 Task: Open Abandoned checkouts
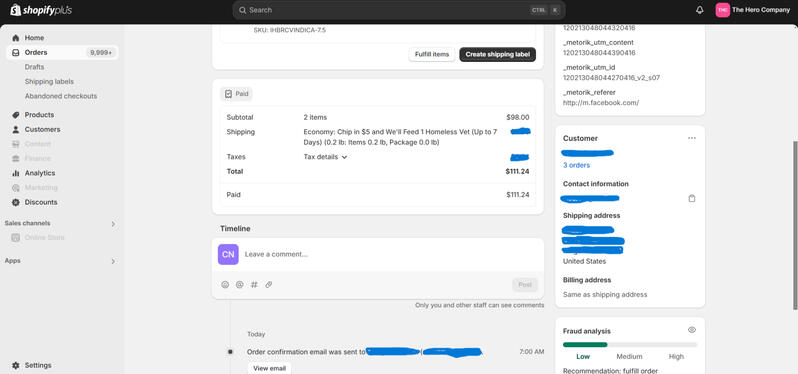point(61,96)
